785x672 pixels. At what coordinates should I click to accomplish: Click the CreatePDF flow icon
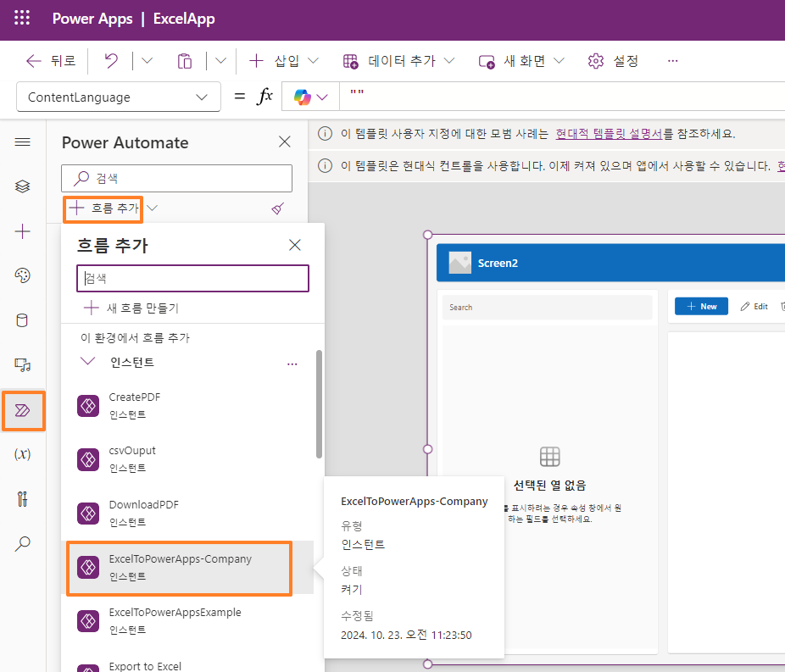click(88, 406)
